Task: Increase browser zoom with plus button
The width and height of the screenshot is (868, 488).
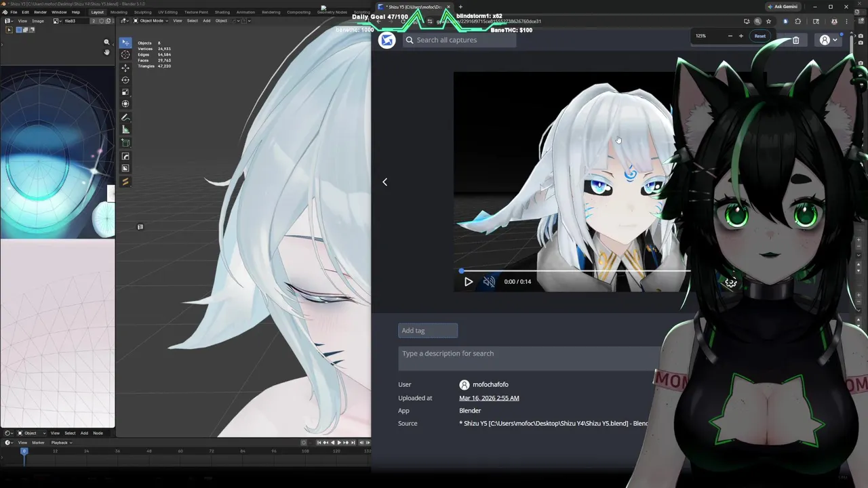Action: [x=741, y=36]
